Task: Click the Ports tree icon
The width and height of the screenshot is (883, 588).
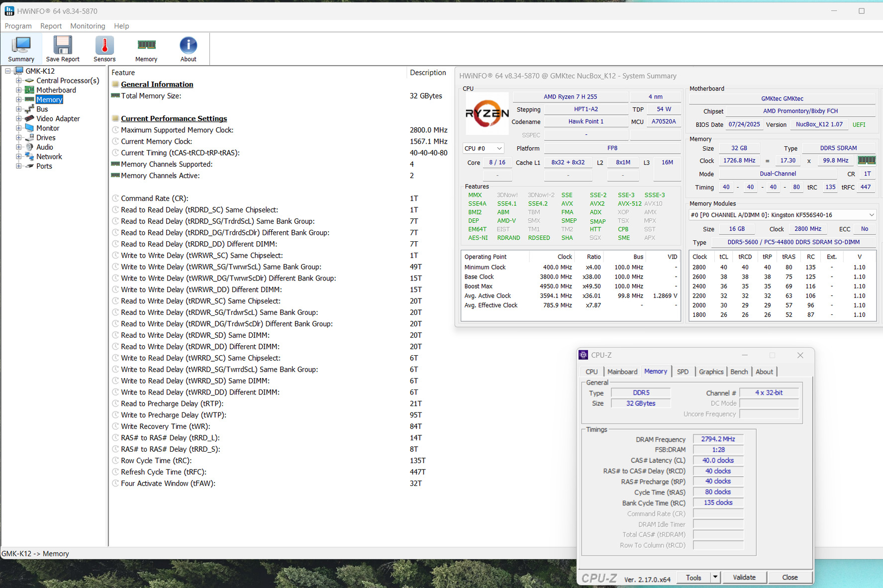Action: pyautogui.click(x=29, y=166)
